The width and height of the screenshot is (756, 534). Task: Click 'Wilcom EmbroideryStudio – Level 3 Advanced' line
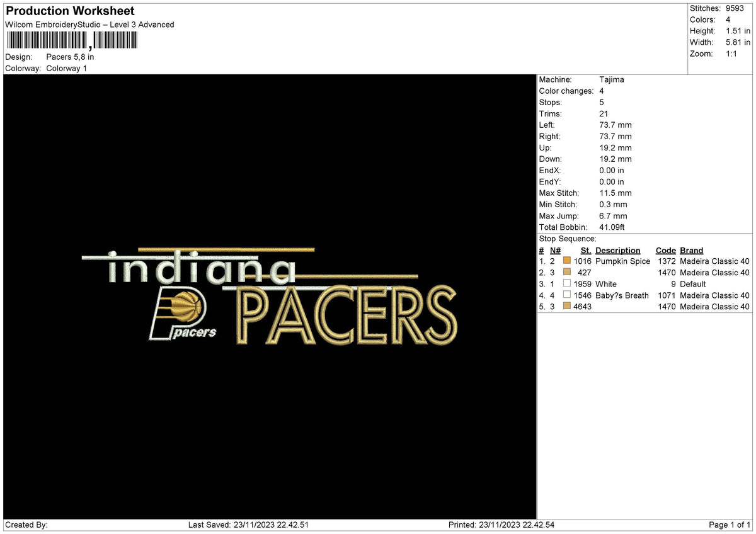[89, 25]
